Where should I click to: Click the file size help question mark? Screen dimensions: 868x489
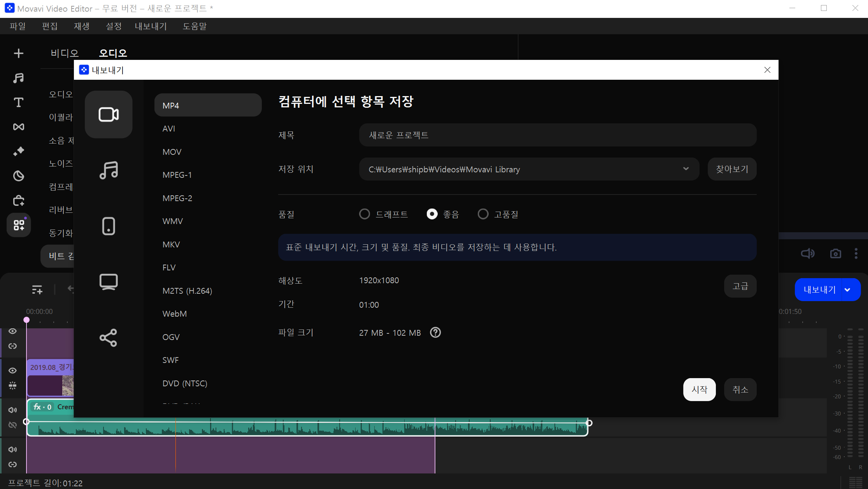(x=435, y=333)
